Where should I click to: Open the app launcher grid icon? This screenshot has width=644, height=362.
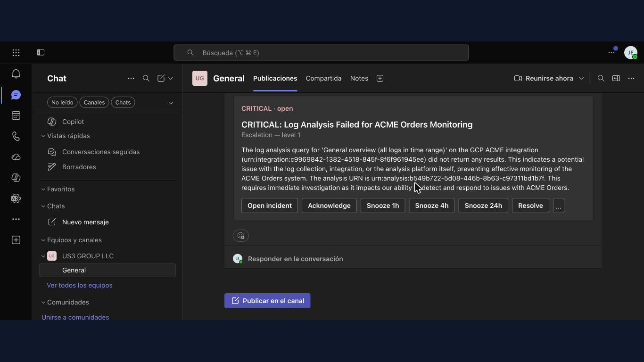coord(16,53)
